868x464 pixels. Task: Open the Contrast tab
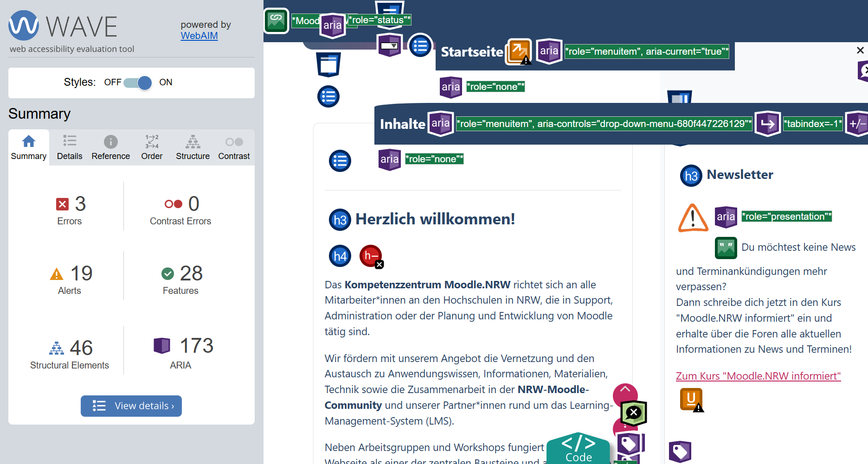(234, 147)
